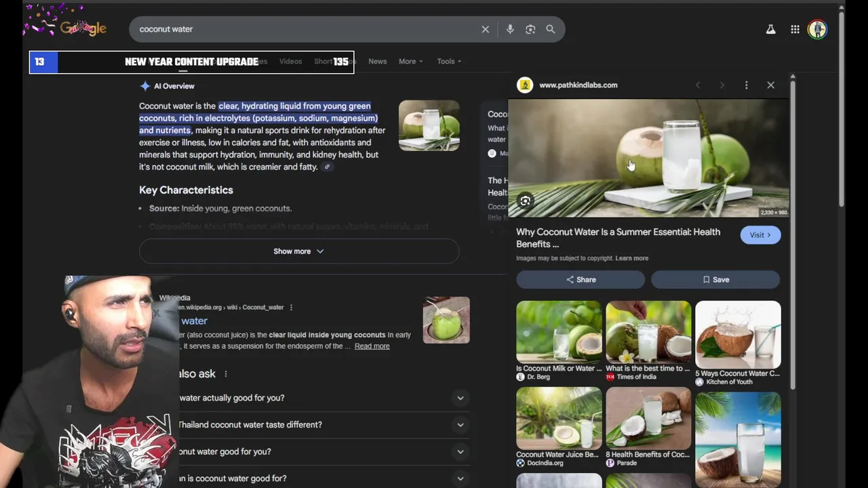Click 'Source: Inside young, green coconuts.' bullet
Viewport: 868px width, 488px height.
pos(220,209)
